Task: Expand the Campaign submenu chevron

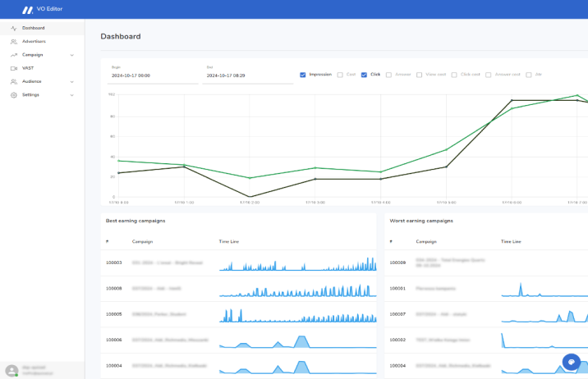Action: click(x=72, y=55)
